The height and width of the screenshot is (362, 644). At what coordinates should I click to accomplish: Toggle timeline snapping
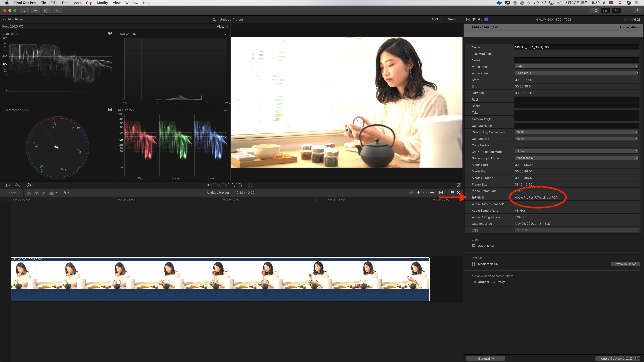(x=432, y=193)
